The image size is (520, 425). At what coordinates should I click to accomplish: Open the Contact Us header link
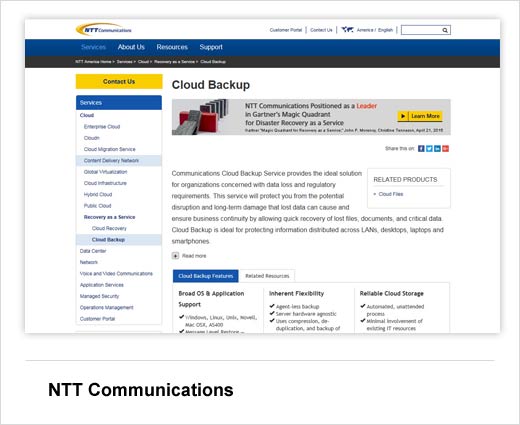click(x=321, y=30)
